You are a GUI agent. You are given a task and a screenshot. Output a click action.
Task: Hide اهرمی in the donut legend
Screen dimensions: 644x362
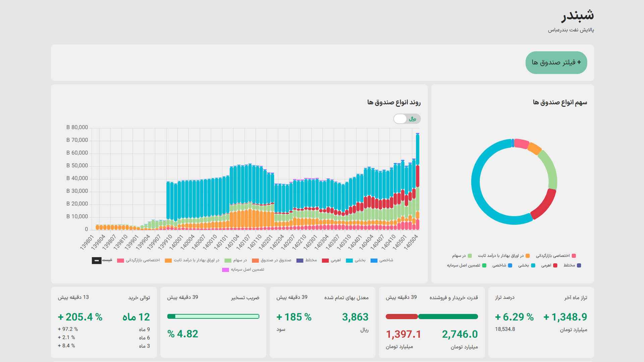(x=549, y=265)
